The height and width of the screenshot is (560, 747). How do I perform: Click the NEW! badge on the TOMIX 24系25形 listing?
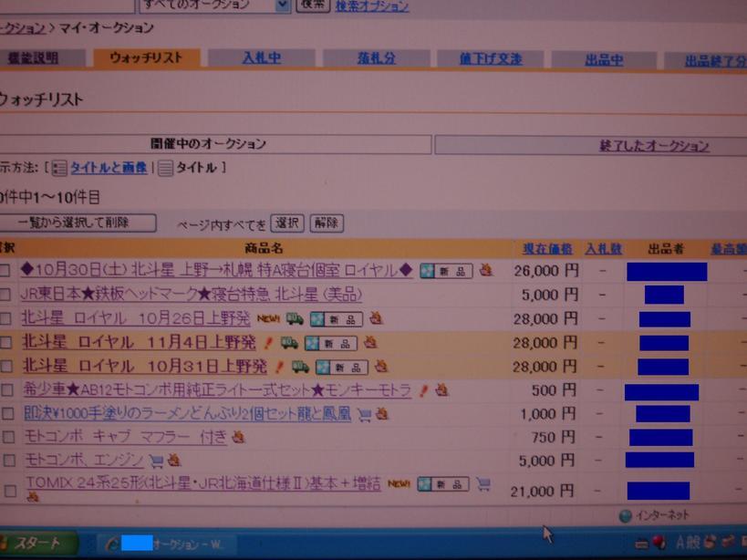399,483
